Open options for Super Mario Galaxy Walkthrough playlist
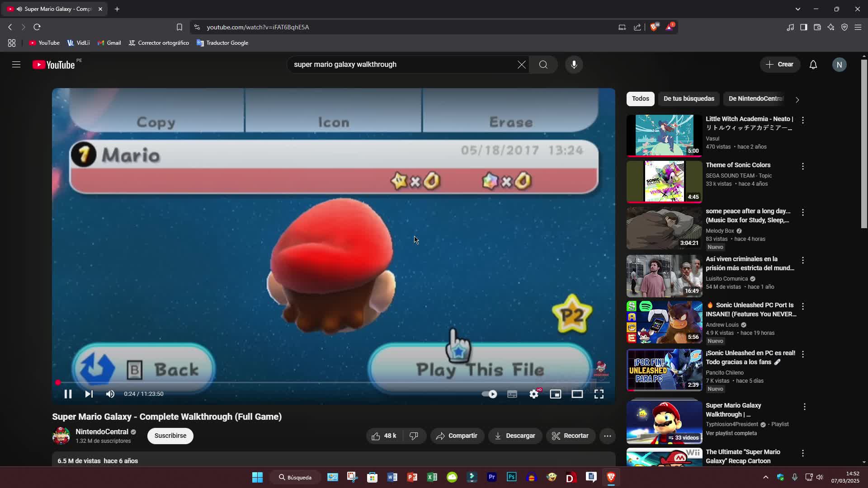The height and width of the screenshot is (488, 868). [x=805, y=407]
